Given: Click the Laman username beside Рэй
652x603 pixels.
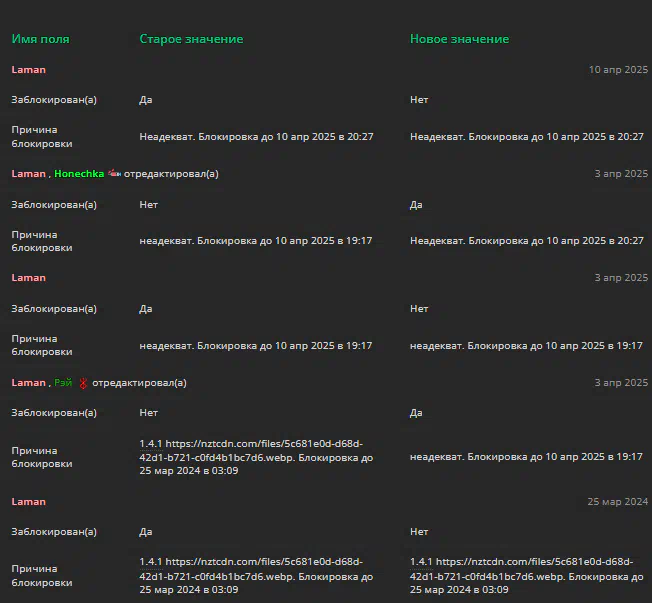Looking at the screenshot, I should point(28,383).
